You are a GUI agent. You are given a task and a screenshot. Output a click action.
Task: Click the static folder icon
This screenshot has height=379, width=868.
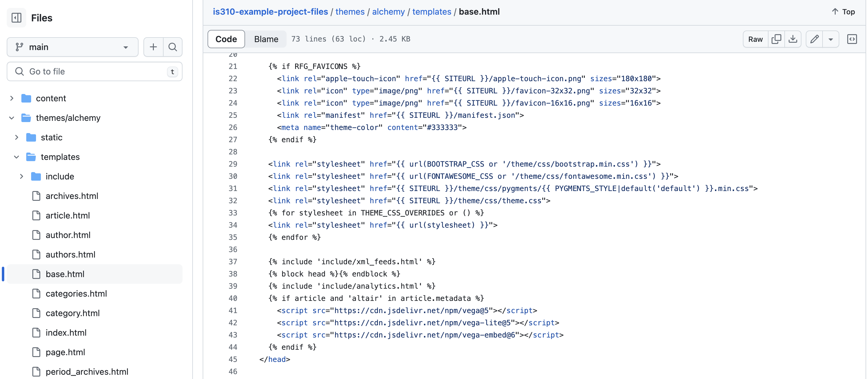coord(31,137)
